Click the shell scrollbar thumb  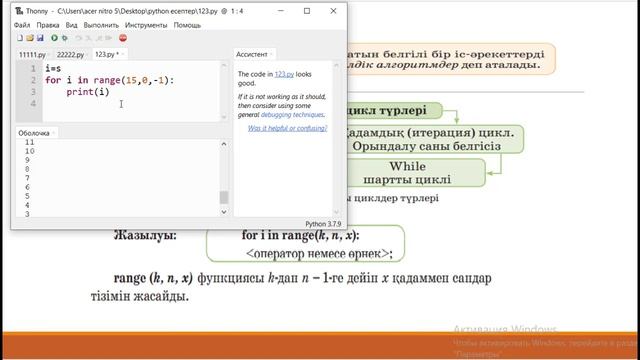pos(224,197)
